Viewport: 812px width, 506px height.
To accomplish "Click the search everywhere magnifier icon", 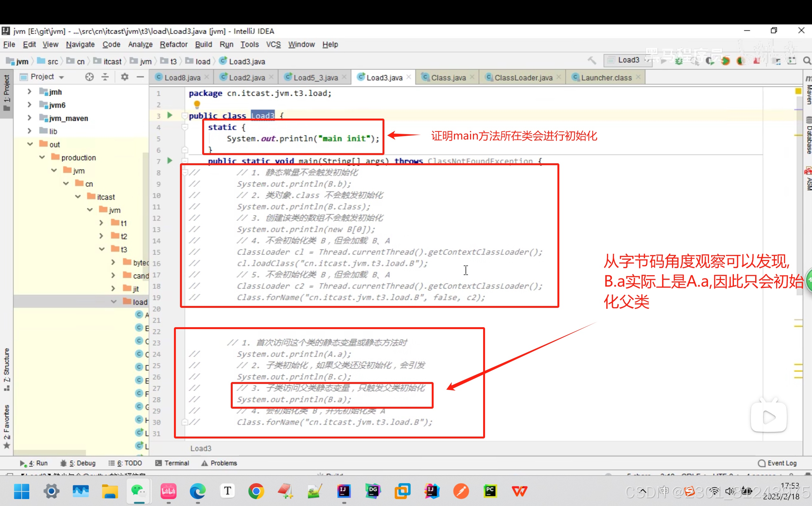I will 807,61.
